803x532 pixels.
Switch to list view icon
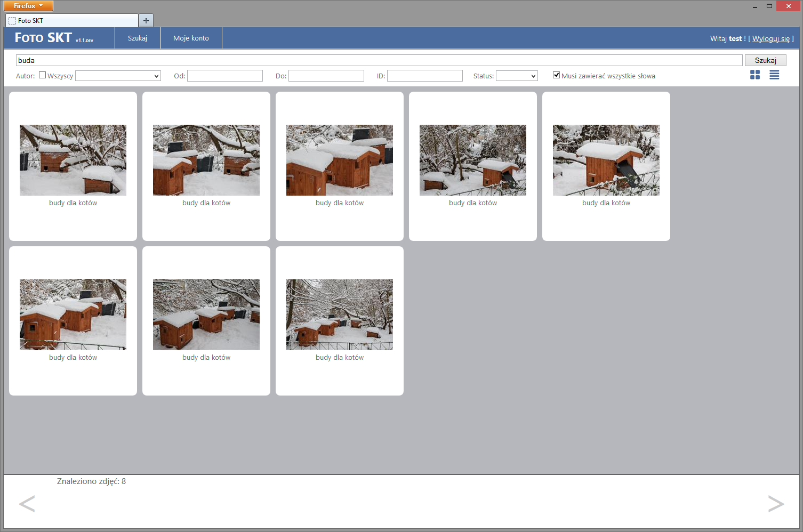(774, 75)
